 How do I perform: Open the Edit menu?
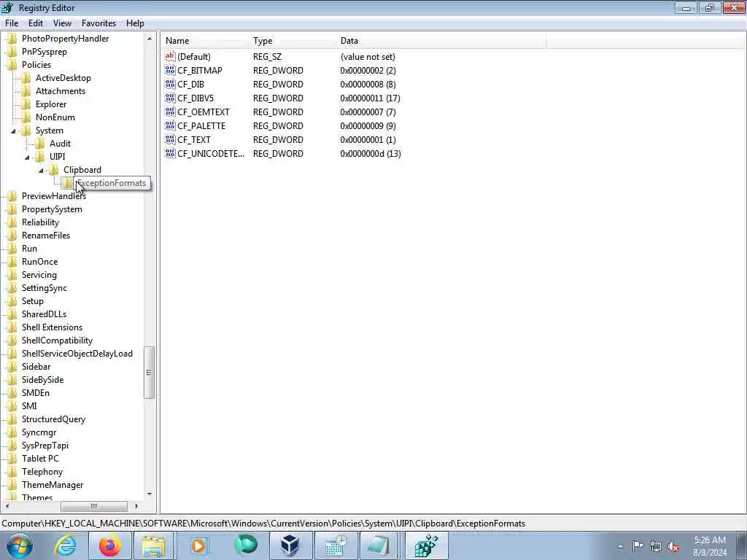pos(36,23)
